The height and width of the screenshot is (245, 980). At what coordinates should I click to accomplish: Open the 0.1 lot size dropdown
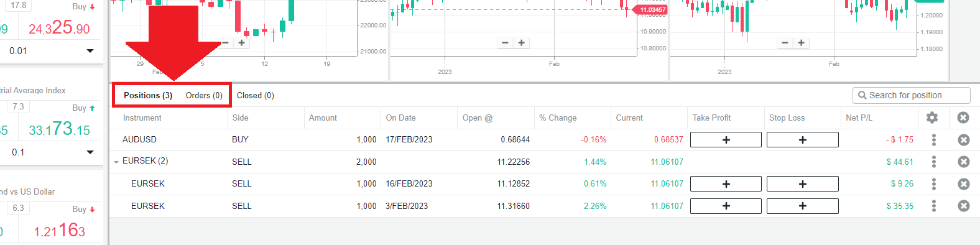click(x=90, y=152)
